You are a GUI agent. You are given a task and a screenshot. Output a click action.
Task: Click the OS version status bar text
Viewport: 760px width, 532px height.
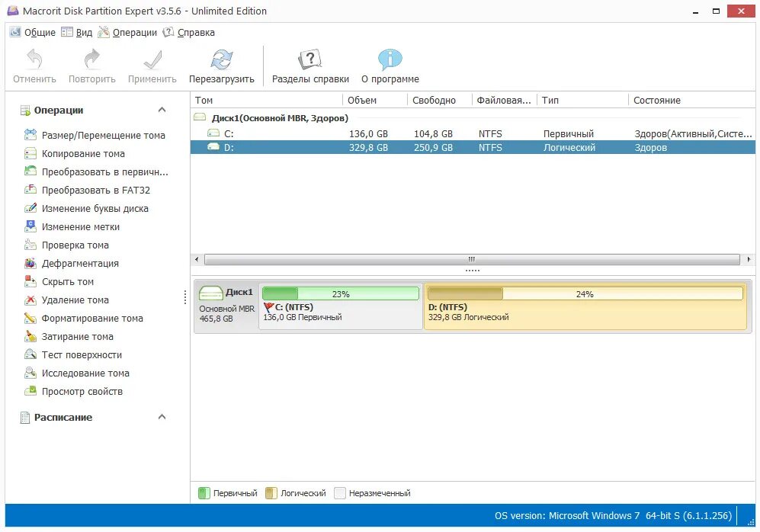pos(613,515)
